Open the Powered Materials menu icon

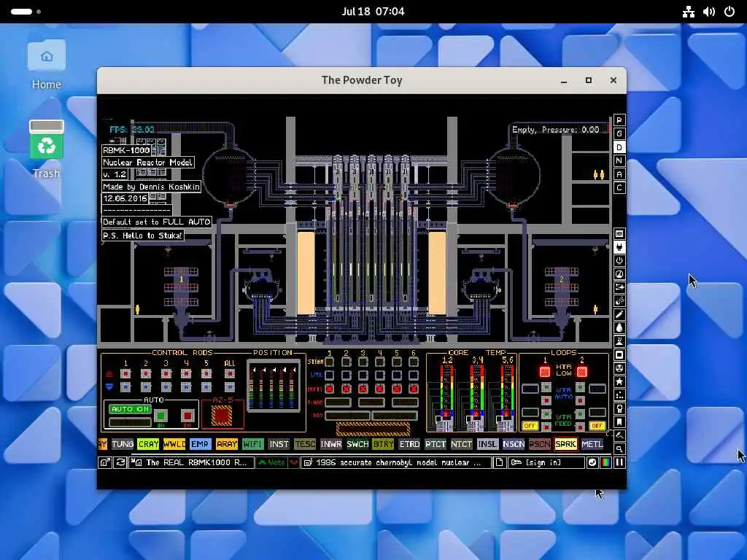click(x=619, y=260)
